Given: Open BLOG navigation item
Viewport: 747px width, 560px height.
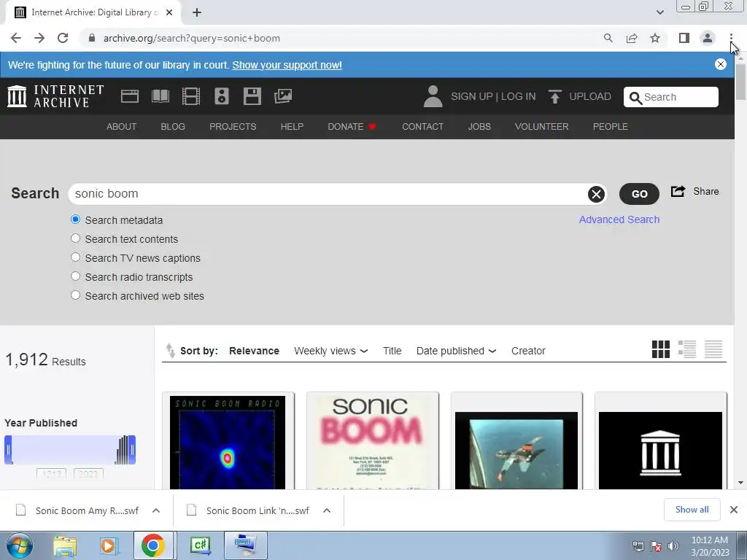Looking at the screenshot, I should 173,127.
